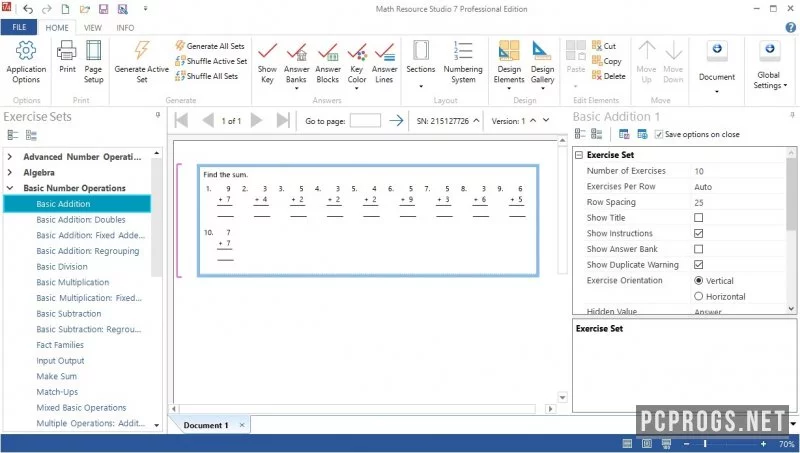800x453 pixels.
Task: Enable the Show Answer Bank checkbox
Action: point(698,249)
